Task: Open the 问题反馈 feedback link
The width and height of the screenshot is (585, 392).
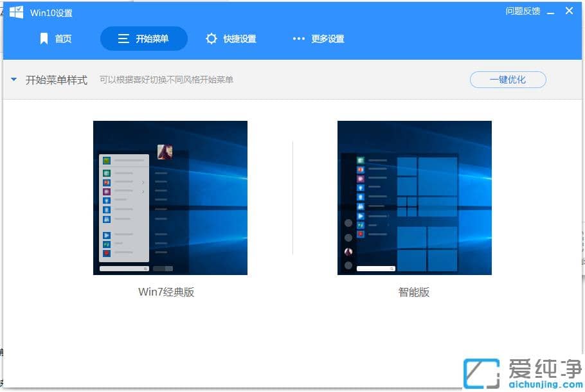Action: coord(523,11)
